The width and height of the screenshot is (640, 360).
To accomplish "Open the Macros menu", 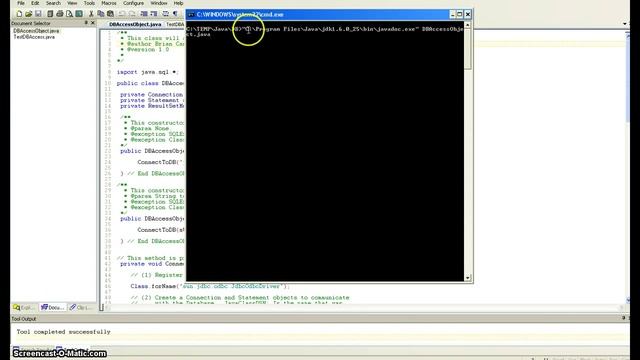I will coord(109,3).
